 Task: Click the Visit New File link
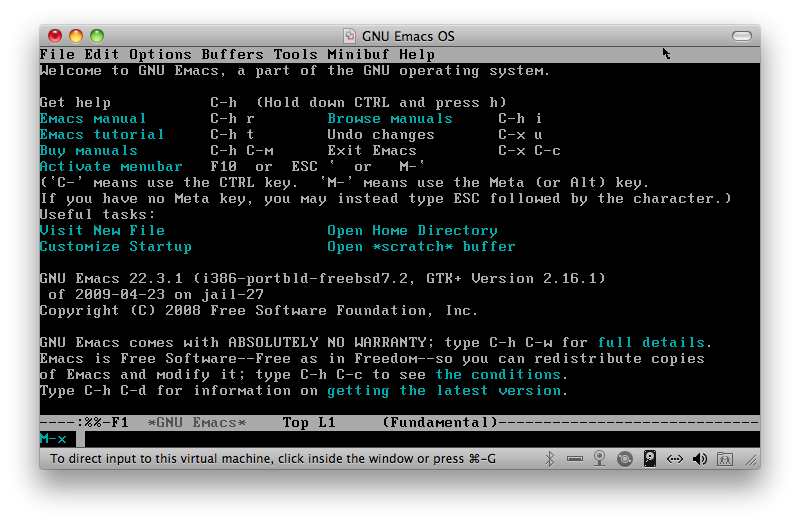(x=102, y=230)
